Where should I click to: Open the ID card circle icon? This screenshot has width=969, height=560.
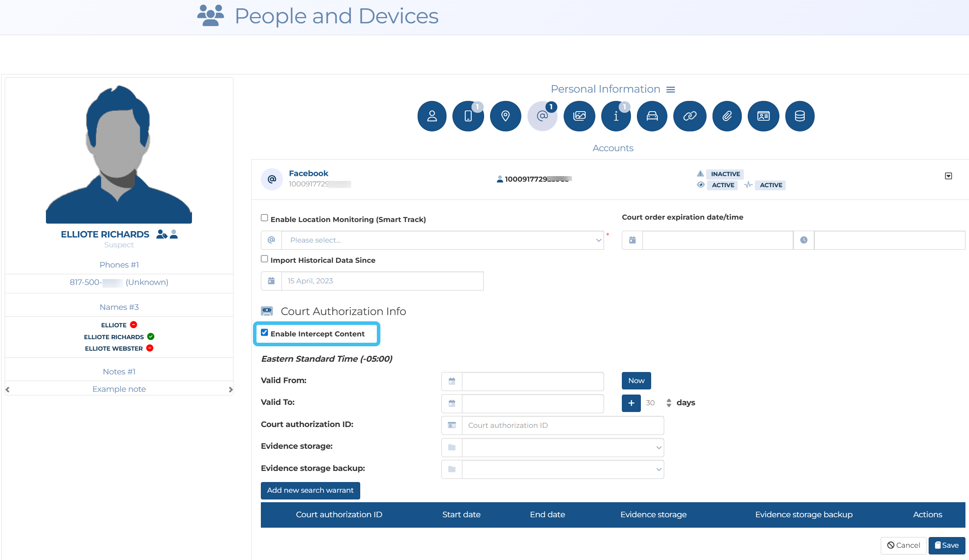coord(763,116)
